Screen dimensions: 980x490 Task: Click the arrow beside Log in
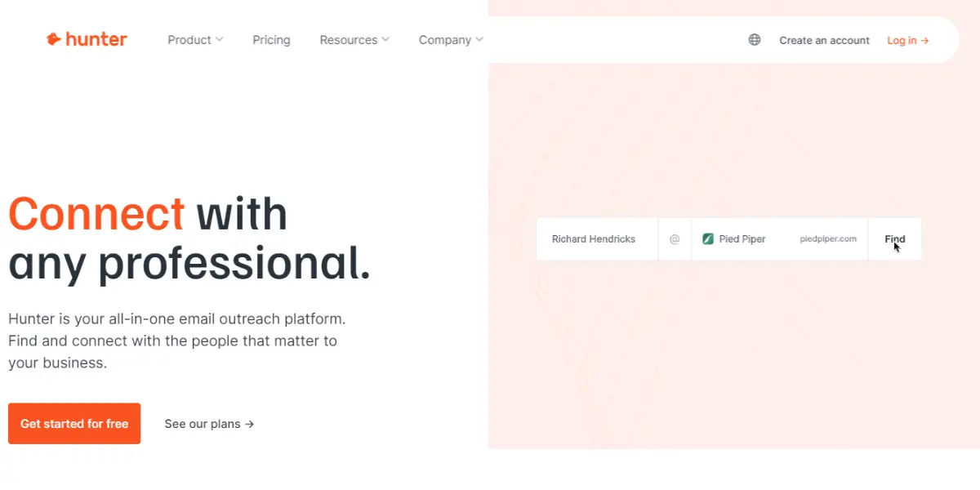(x=924, y=41)
